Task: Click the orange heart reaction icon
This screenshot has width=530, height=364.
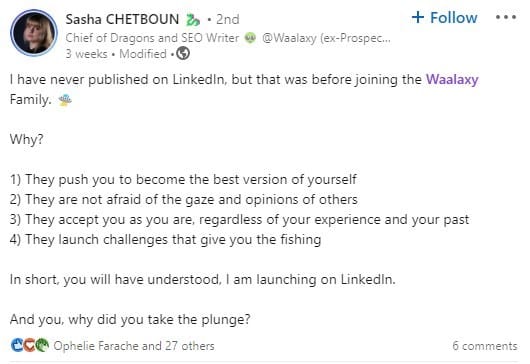Action: [x=29, y=345]
